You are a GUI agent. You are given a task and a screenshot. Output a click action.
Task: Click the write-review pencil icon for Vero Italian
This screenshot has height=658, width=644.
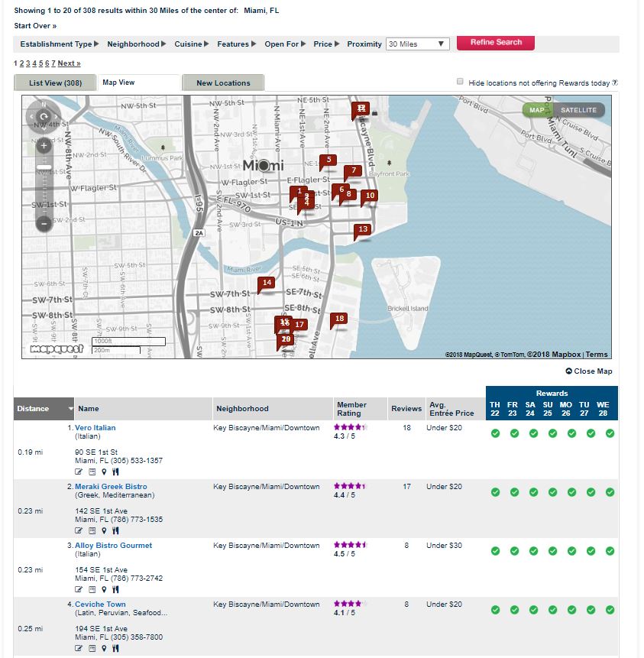pos(79,472)
